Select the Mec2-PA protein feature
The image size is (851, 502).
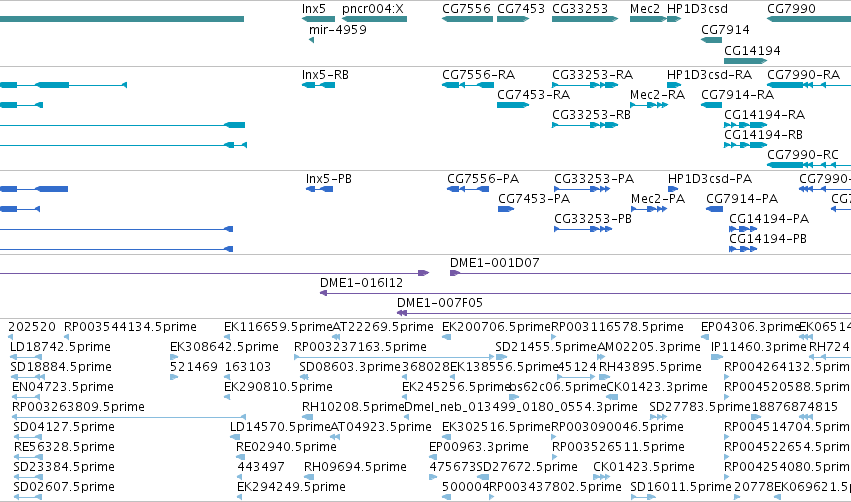tap(649, 209)
